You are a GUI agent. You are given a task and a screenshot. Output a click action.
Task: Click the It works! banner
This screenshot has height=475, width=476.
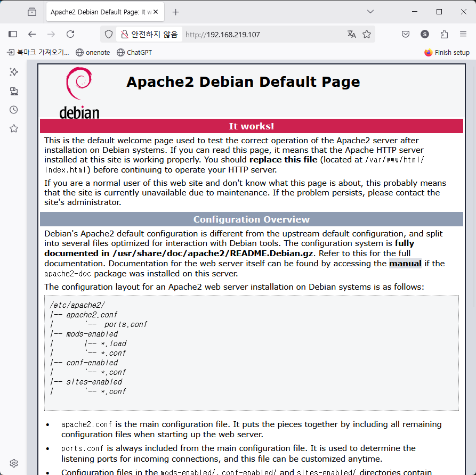tap(252, 126)
